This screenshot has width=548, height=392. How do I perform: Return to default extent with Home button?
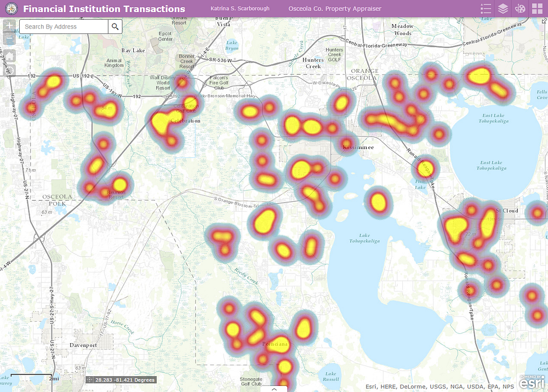(9, 55)
